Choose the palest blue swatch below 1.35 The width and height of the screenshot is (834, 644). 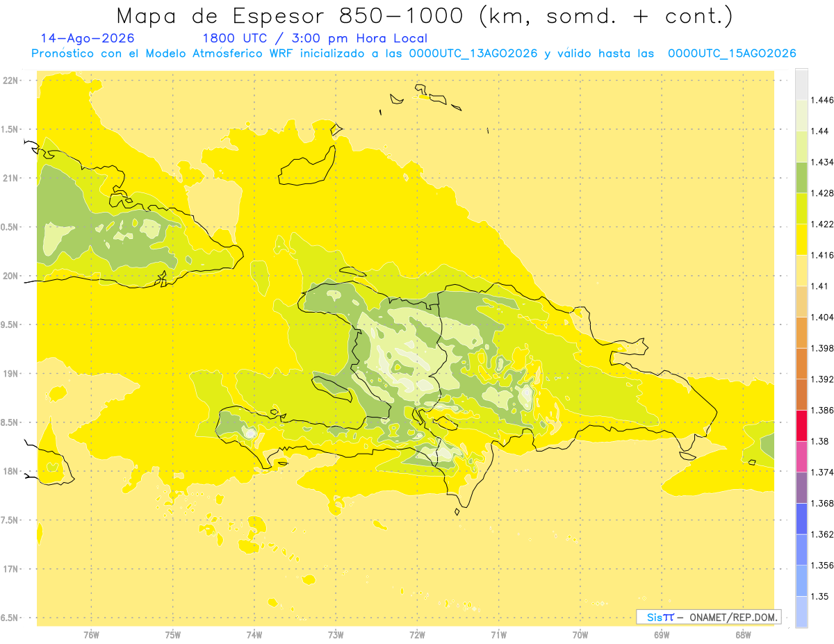point(801,611)
